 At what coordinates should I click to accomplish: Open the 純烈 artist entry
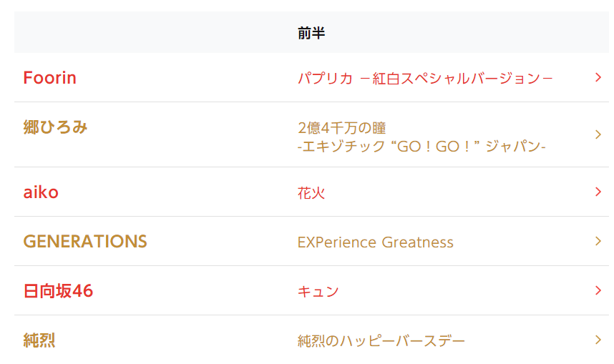coord(39,340)
